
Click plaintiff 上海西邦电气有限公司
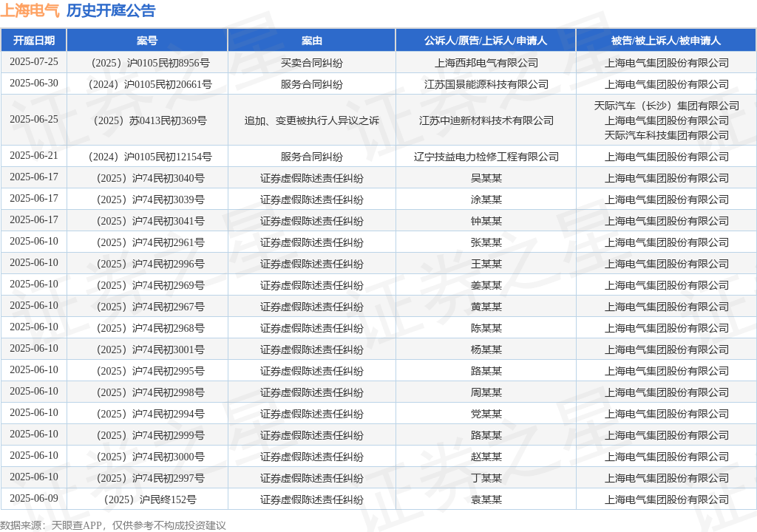(486, 63)
